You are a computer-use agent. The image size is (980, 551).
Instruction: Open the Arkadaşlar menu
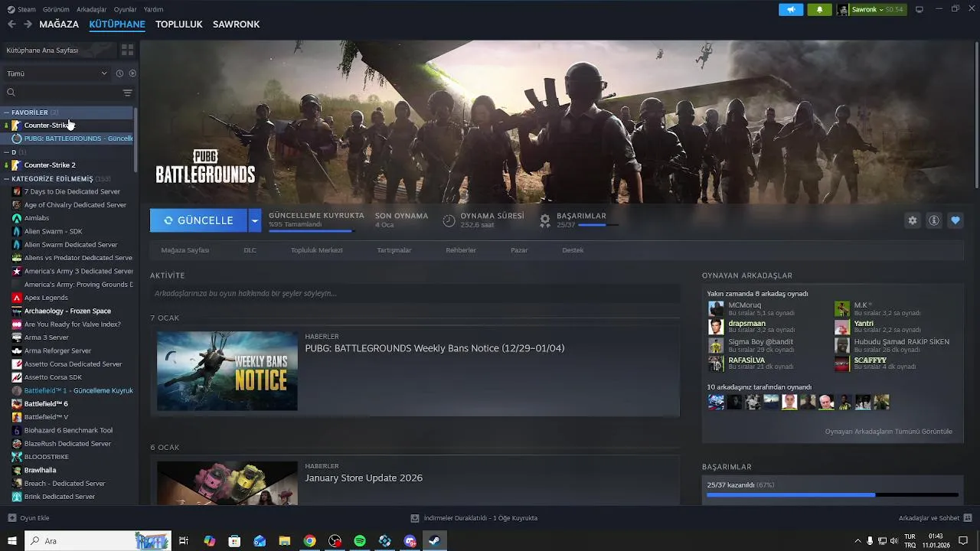point(92,9)
